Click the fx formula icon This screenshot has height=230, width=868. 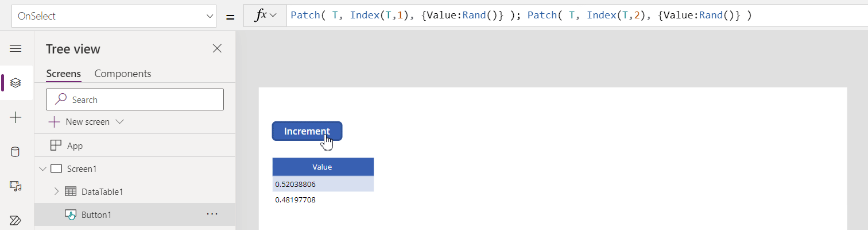(265, 16)
